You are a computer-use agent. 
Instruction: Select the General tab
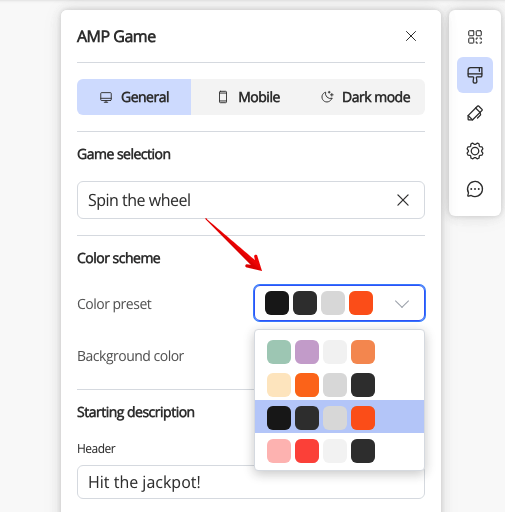[x=134, y=97]
